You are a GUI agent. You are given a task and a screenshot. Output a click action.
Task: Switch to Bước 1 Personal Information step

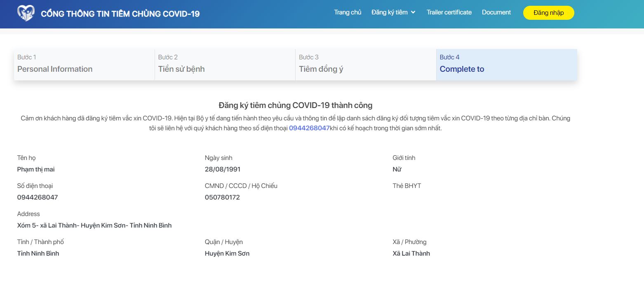84,64
